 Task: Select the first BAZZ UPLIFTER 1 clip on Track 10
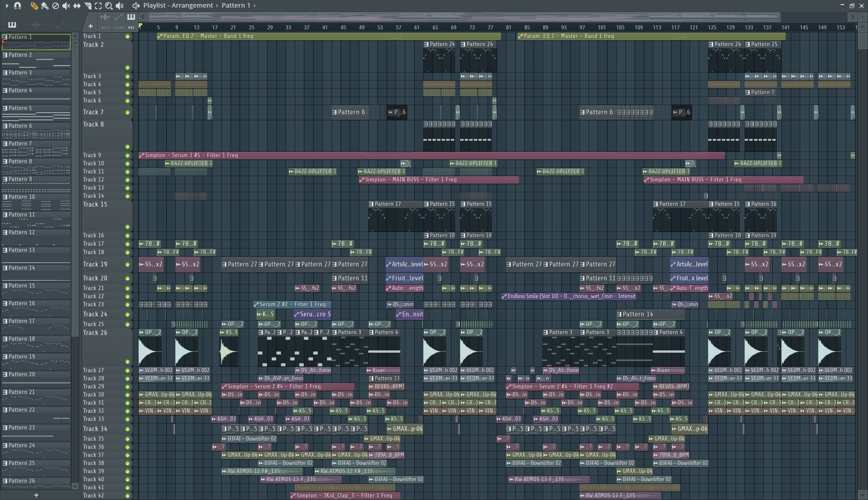pos(189,164)
